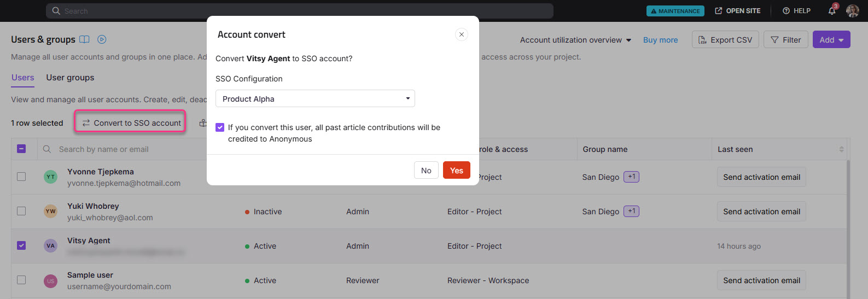Image resolution: width=868 pixels, height=299 pixels.
Task: Click the partially hidden icon next to Convert button
Action: (203, 123)
